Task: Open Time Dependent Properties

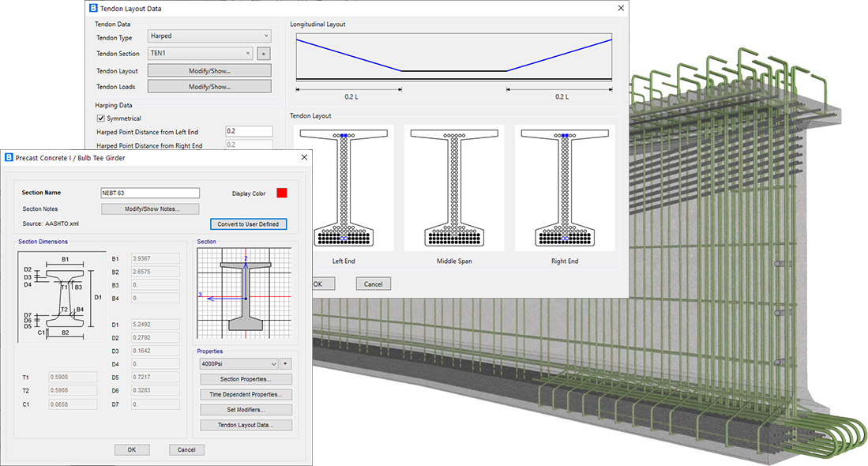Action: 246,395
